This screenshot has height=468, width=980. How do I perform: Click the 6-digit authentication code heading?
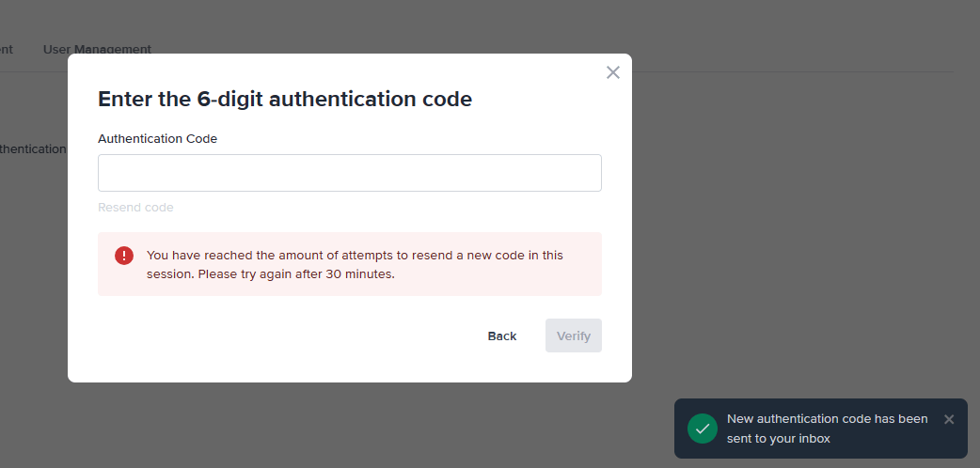(285, 99)
